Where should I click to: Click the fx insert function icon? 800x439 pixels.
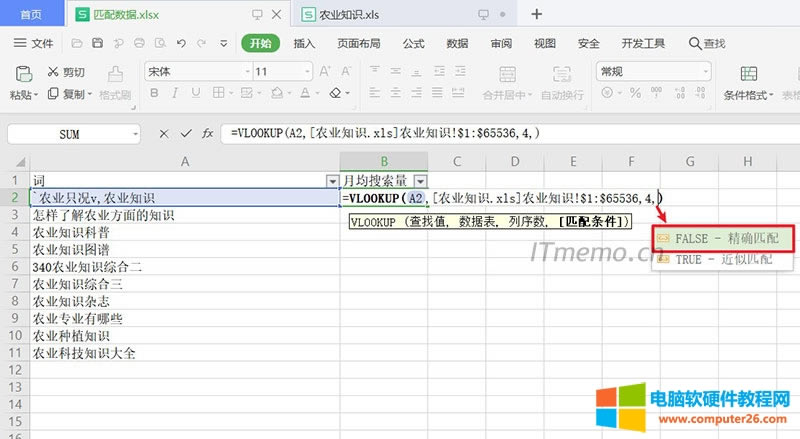[x=207, y=134]
